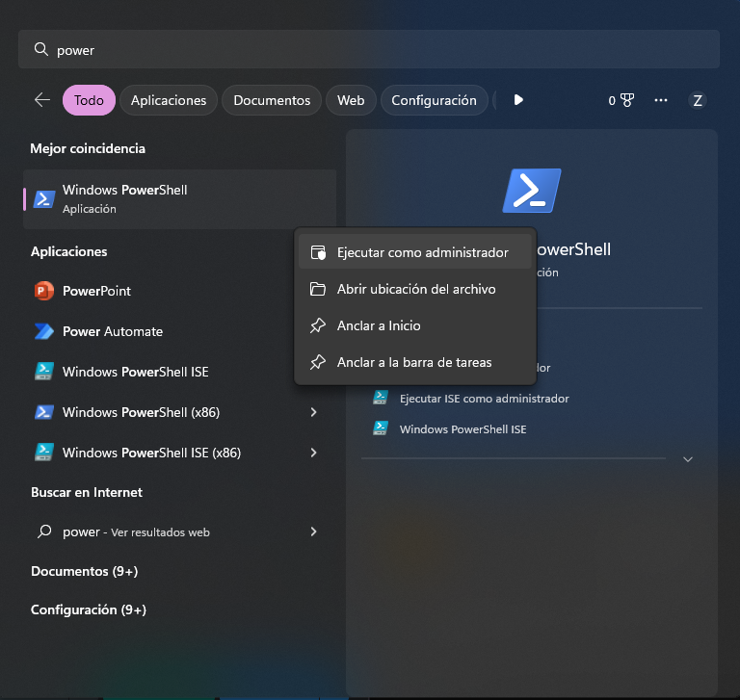Click Windows PowerShell ISE in details pane
The width and height of the screenshot is (740, 700).
coord(462,429)
